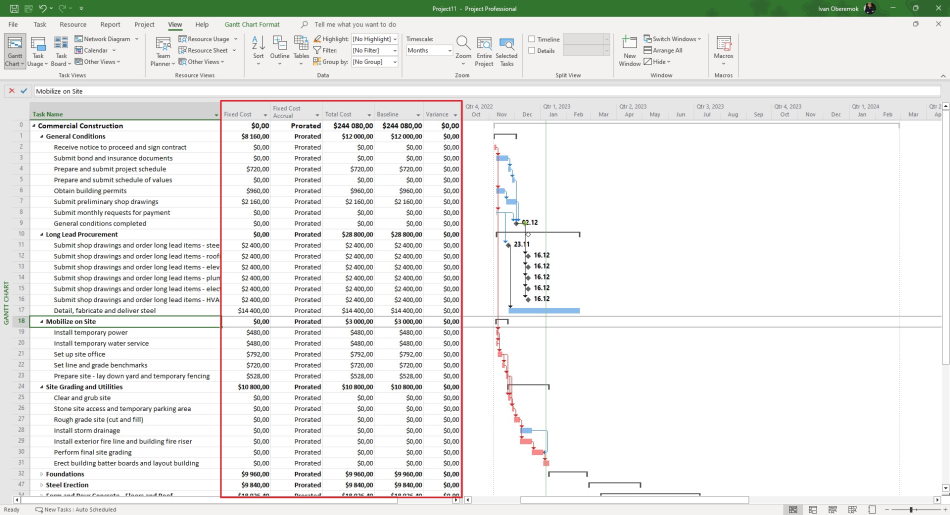The width and height of the screenshot is (950, 515).
Task: Open the Task Name column dropdown
Action: coord(216,115)
